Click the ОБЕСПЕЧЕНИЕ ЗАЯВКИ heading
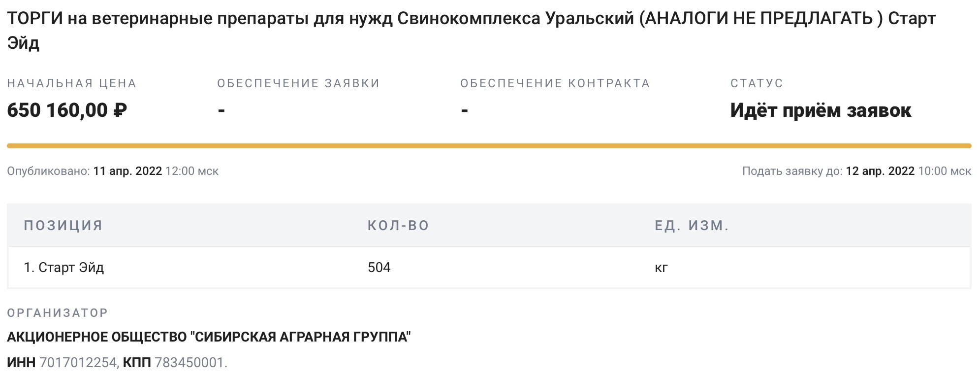This screenshot has height=378, width=980. [x=298, y=83]
